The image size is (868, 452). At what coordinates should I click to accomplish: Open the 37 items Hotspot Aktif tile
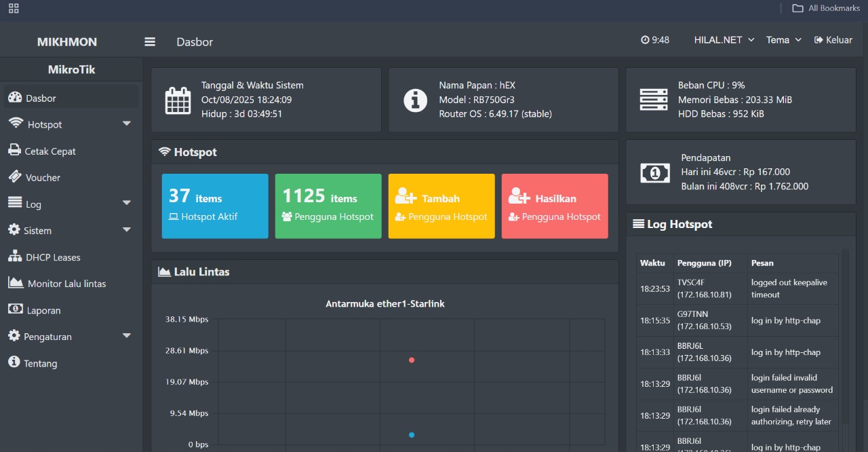tap(215, 206)
